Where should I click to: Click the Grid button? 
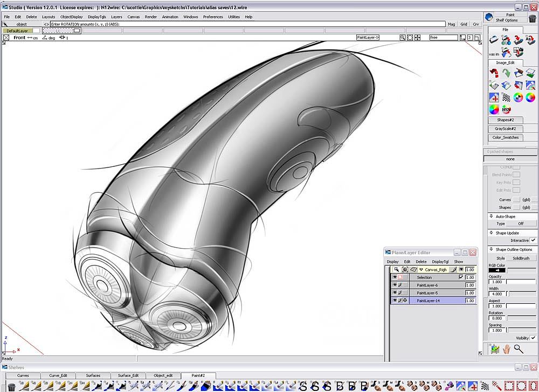pyautogui.click(x=464, y=24)
